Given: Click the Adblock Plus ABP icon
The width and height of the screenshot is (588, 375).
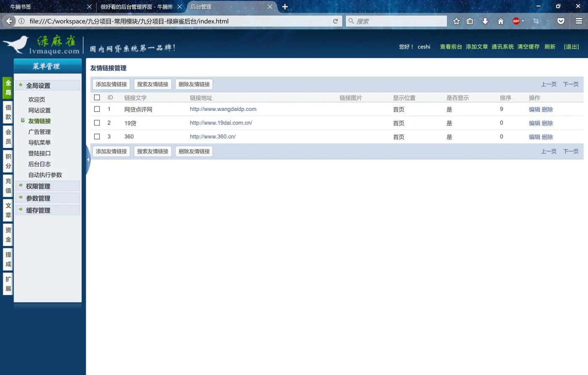Looking at the screenshot, I should pos(516,21).
